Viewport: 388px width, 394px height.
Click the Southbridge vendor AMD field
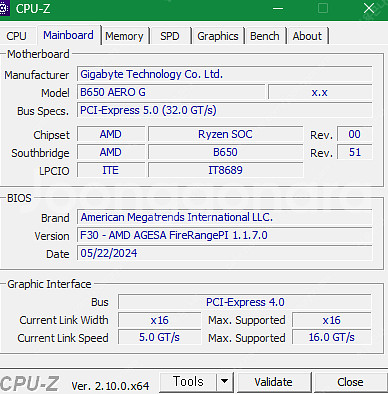(x=111, y=152)
